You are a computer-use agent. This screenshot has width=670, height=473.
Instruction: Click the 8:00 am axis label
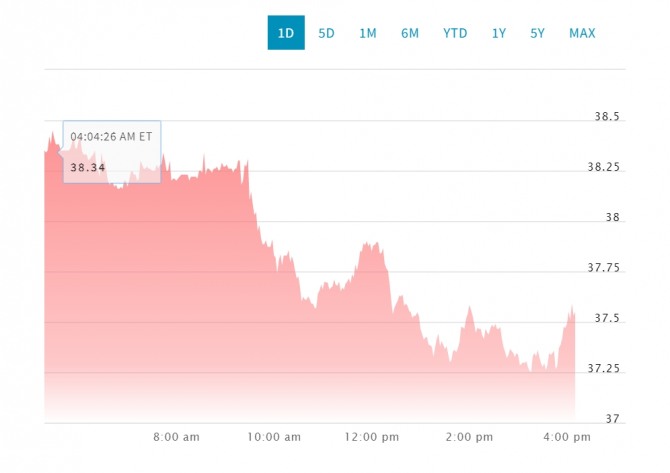point(177,437)
